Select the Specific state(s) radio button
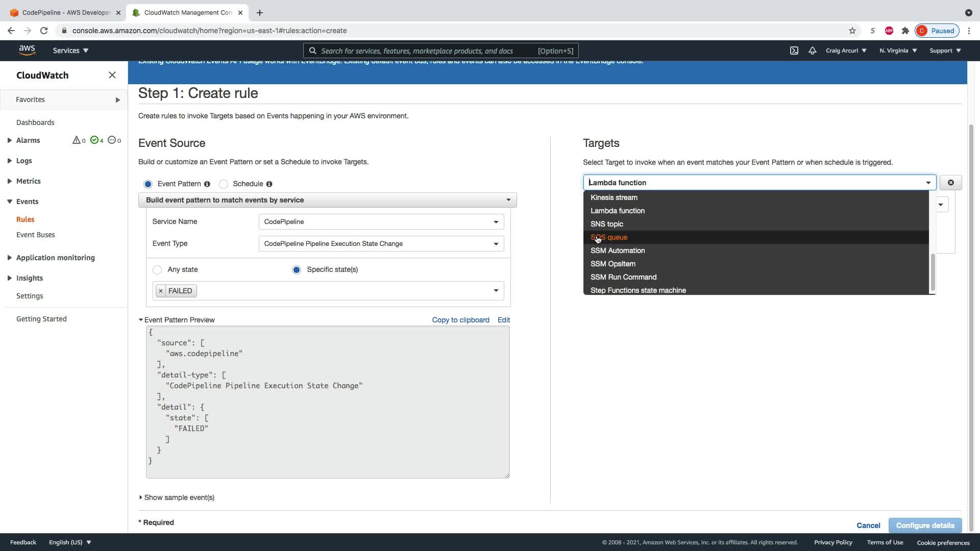Viewport: 980px width, 551px height. pos(297,270)
